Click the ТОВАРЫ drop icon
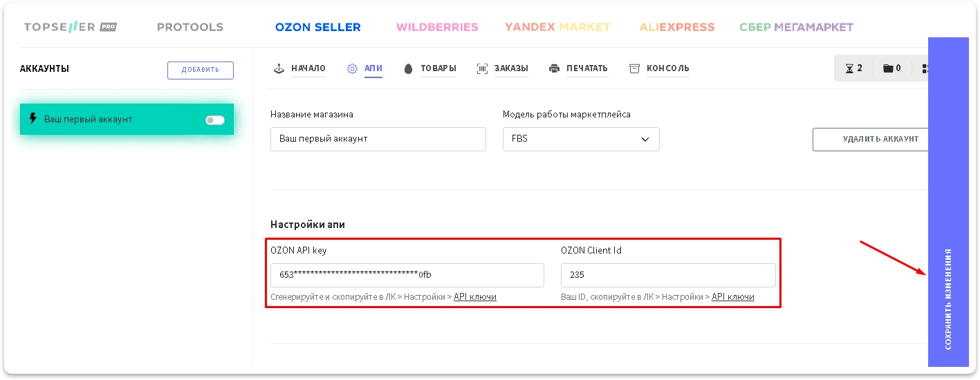The height and width of the screenshot is (380, 980). coord(408,68)
